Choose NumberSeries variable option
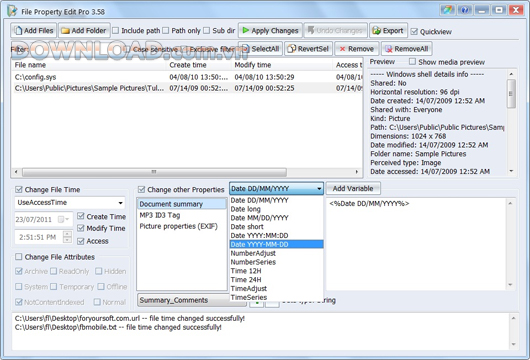The height and width of the screenshot is (360, 530). pos(276,262)
